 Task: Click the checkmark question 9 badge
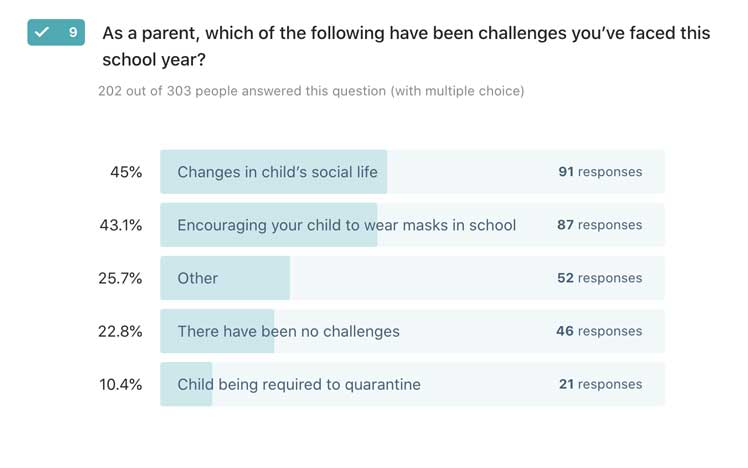click(56, 33)
